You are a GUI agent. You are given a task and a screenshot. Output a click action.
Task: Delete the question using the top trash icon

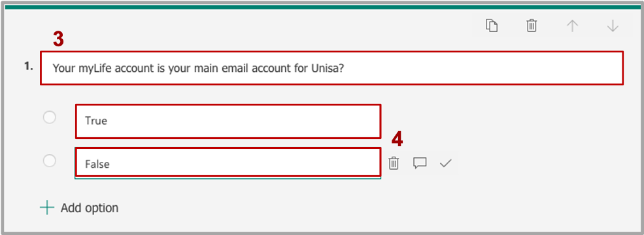(x=532, y=25)
